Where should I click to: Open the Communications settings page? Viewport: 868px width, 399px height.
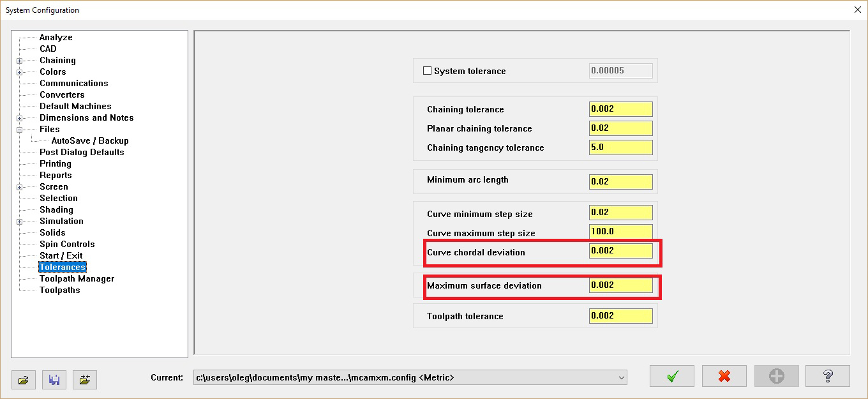coord(74,84)
